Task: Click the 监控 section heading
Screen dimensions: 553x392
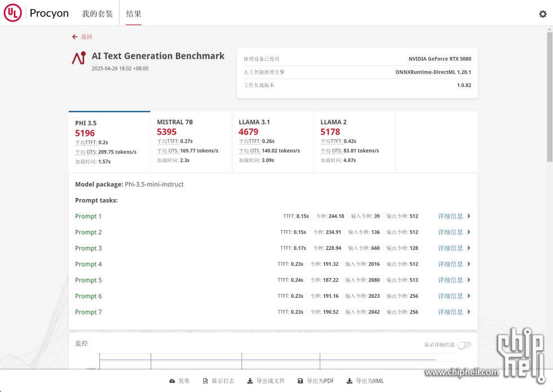Action: (81, 343)
